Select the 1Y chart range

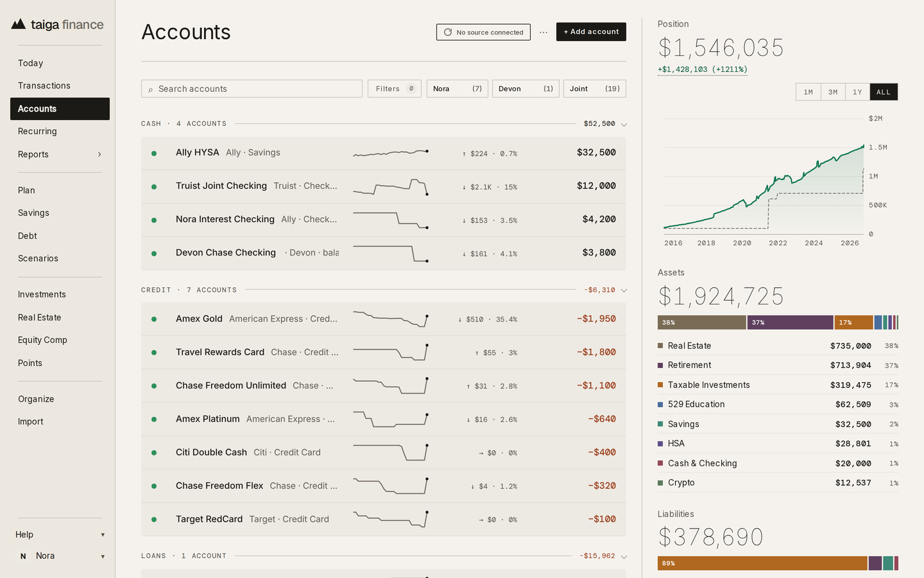(857, 92)
